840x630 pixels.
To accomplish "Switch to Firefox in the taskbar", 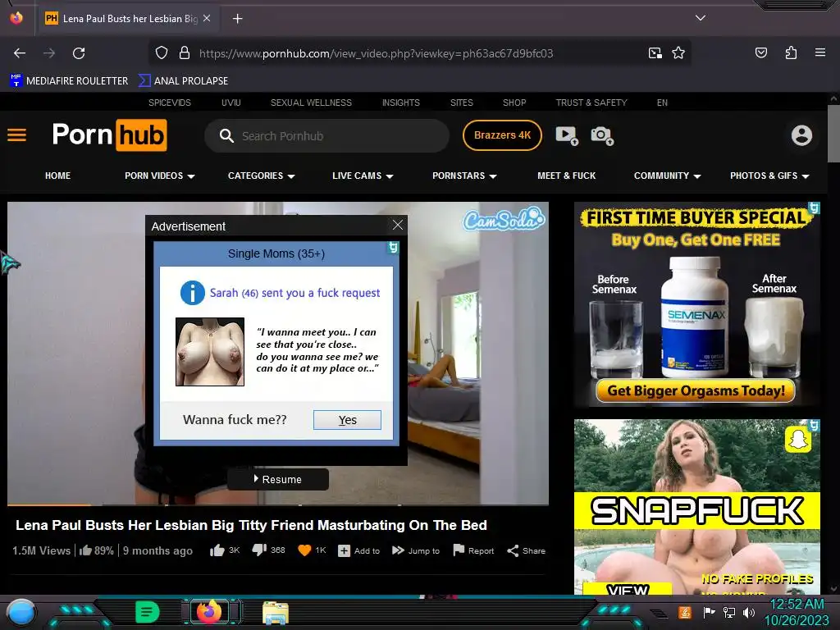I will (x=209, y=612).
